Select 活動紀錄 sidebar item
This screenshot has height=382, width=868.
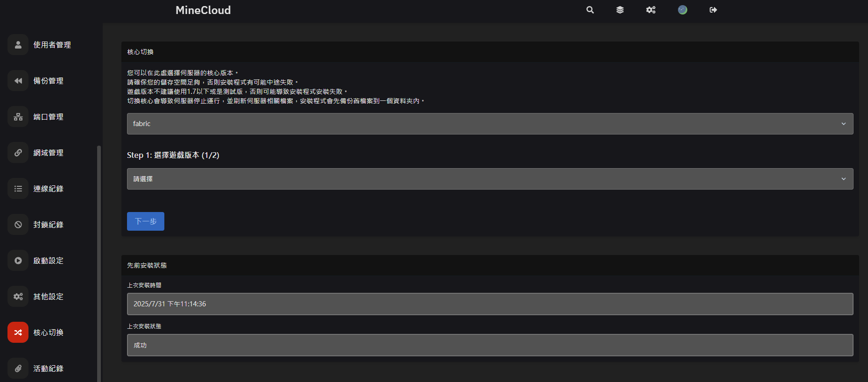(48, 368)
